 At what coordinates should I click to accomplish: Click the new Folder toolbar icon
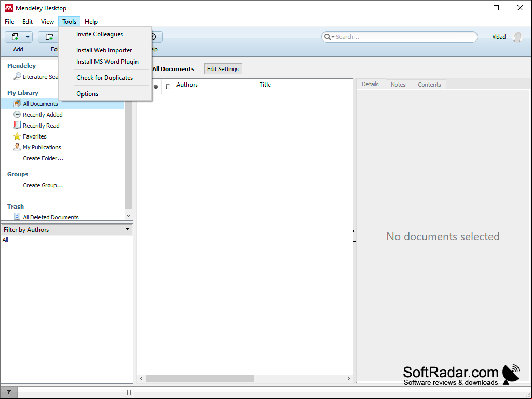pos(49,37)
